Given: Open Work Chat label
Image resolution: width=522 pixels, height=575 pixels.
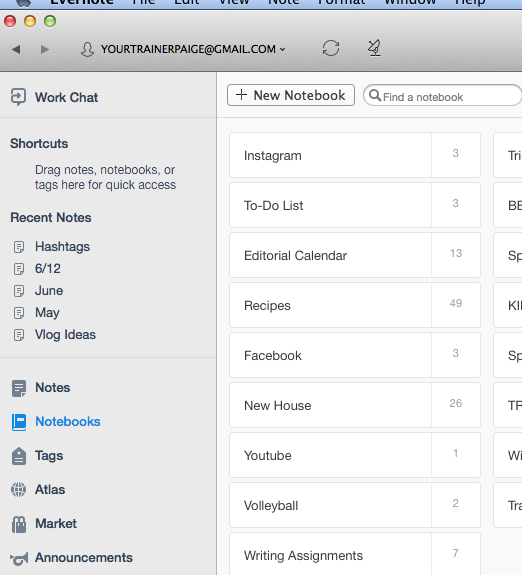Looking at the screenshot, I should click(x=66, y=98).
